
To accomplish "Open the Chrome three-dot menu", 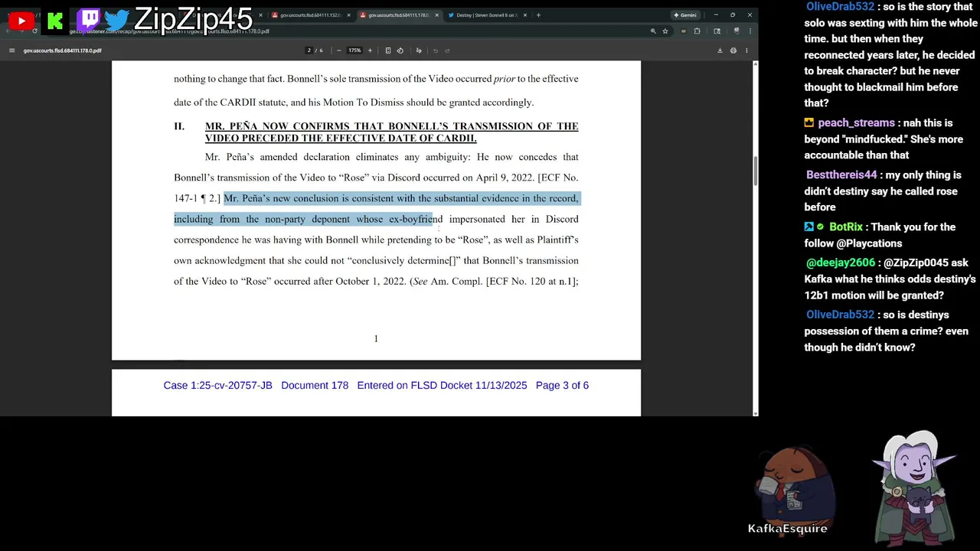I will [750, 31].
